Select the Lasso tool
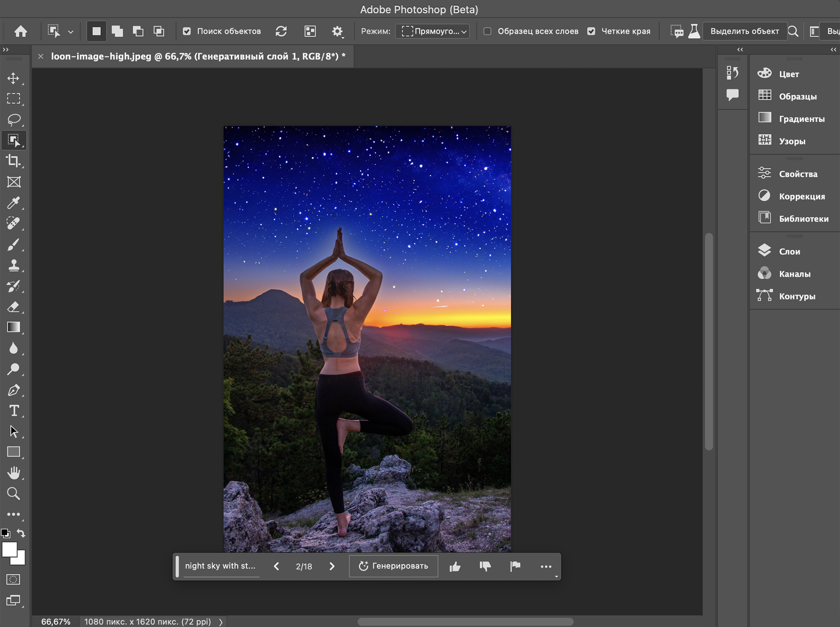The height and width of the screenshot is (627, 840). click(13, 119)
